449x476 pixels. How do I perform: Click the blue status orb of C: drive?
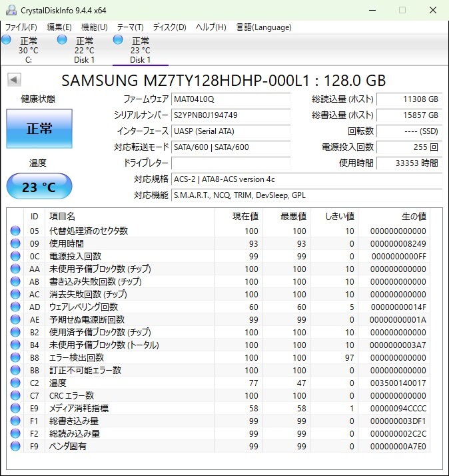[x=7, y=39]
